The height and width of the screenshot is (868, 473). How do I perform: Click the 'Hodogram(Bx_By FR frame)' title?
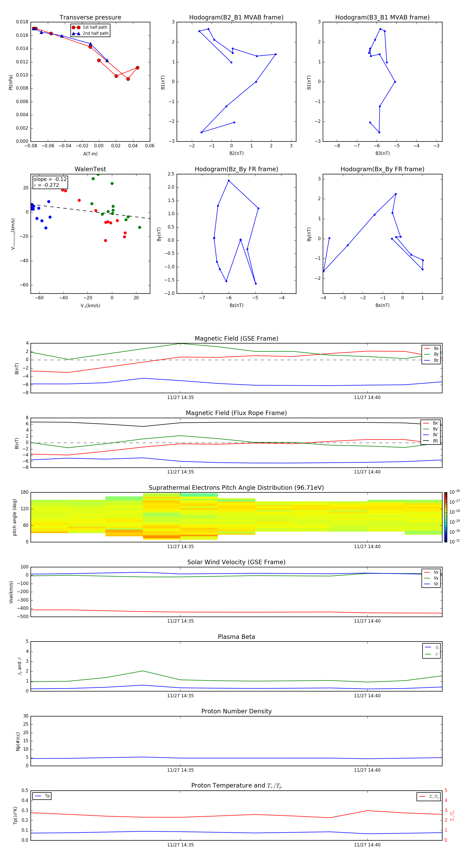[x=382, y=169]
